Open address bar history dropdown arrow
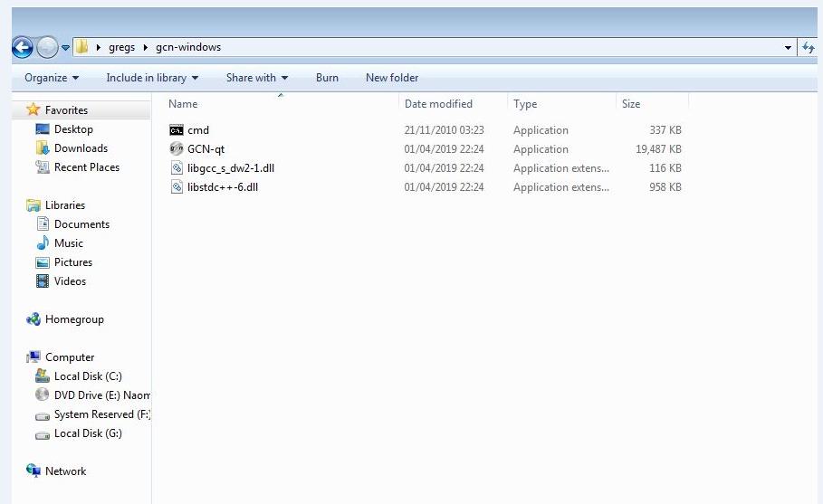This screenshot has height=504, width=823. coord(788,48)
